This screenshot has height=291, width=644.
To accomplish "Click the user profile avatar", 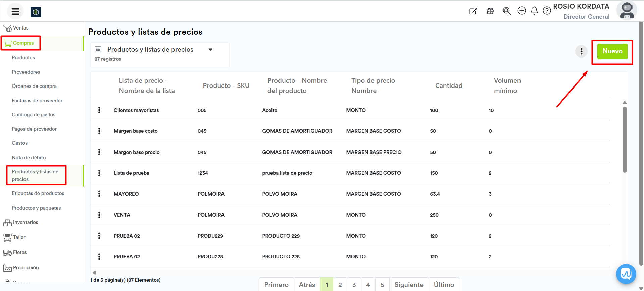I will 627,11.
